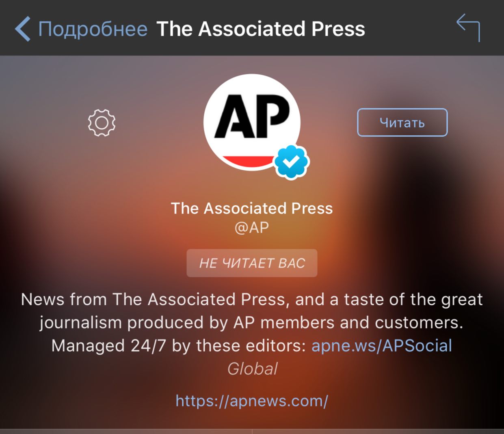The image size is (504, 434).
Task: Click the journalism produced by AP members line
Action: click(x=251, y=323)
